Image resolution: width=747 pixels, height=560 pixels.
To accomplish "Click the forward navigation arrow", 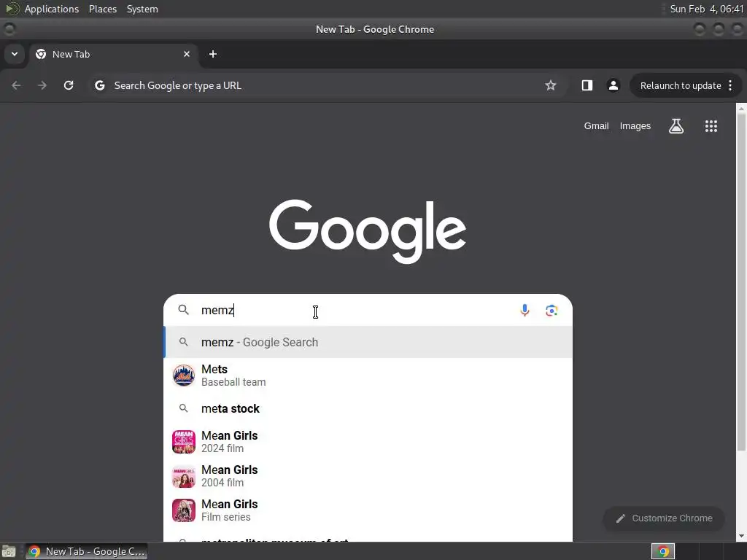I will [x=42, y=85].
